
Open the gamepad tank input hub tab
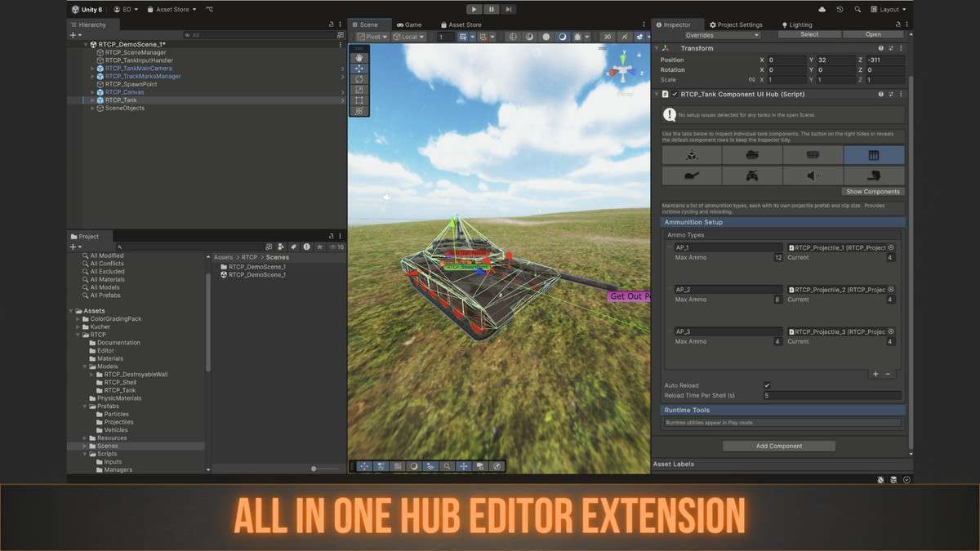[x=752, y=176]
